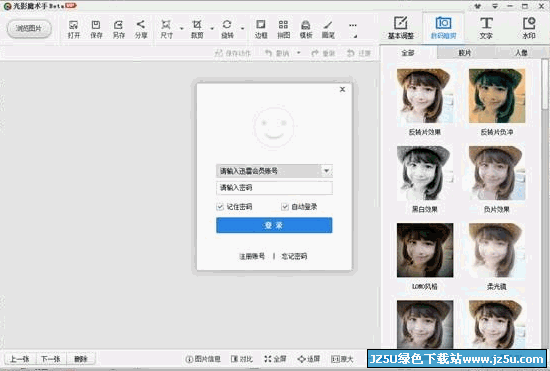
Task: Toggle the 自动登录 checkbox
Action: (x=285, y=207)
